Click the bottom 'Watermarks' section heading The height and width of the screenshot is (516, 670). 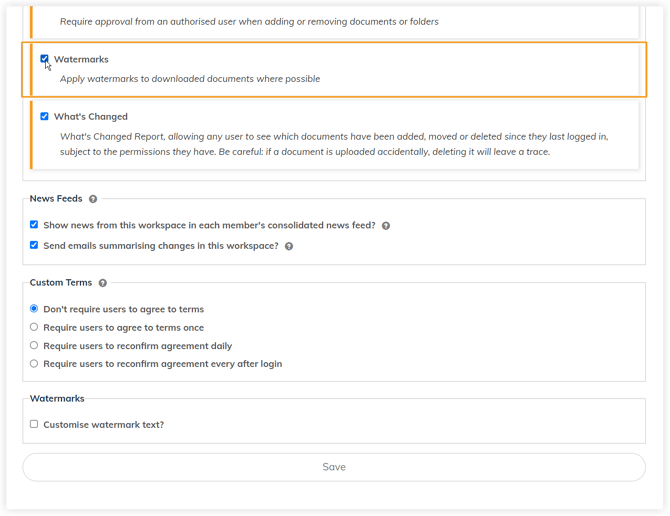(x=57, y=399)
